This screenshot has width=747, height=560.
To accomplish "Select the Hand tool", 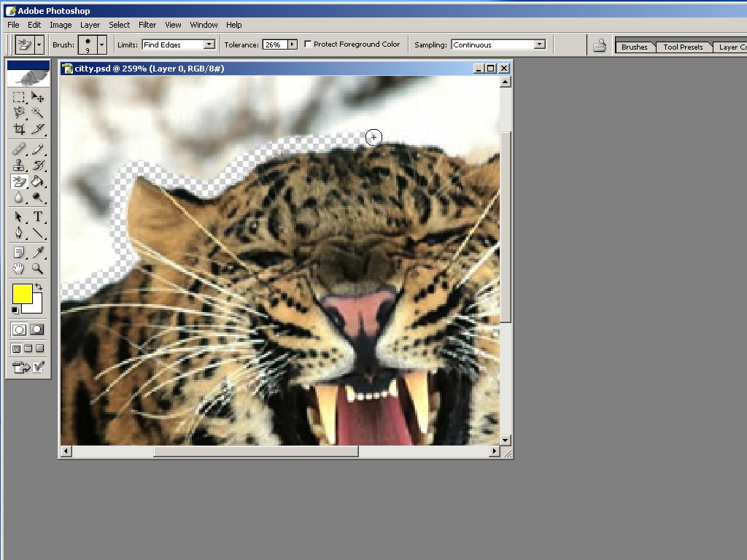I will pyautogui.click(x=18, y=268).
